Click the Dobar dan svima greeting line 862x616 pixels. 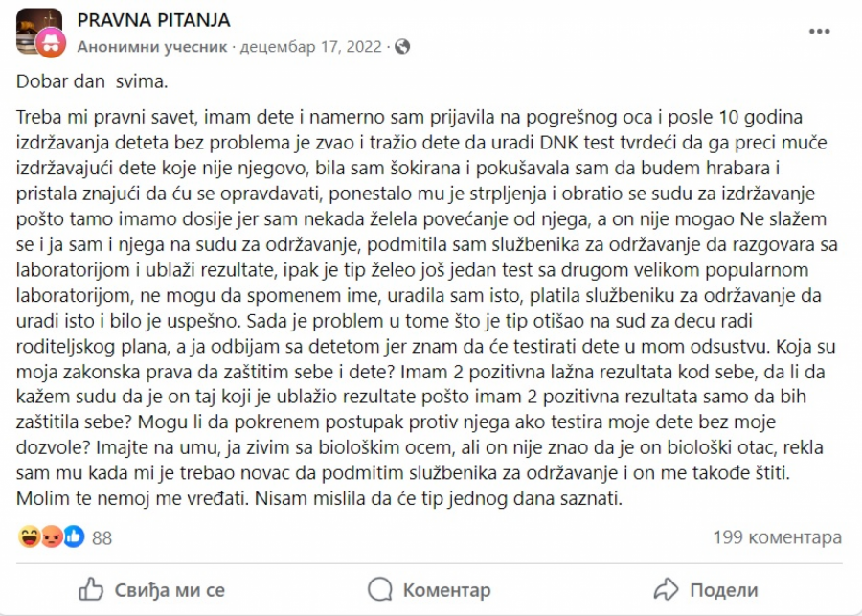(92, 81)
